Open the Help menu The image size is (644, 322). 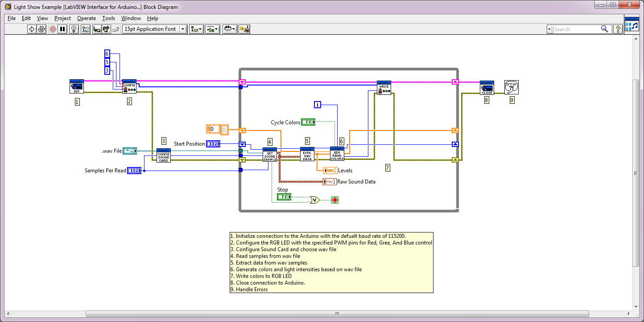coord(153,18)
